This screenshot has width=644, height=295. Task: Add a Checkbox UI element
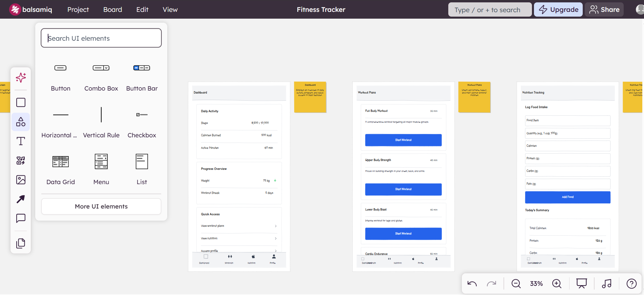[x=142, y=122]
